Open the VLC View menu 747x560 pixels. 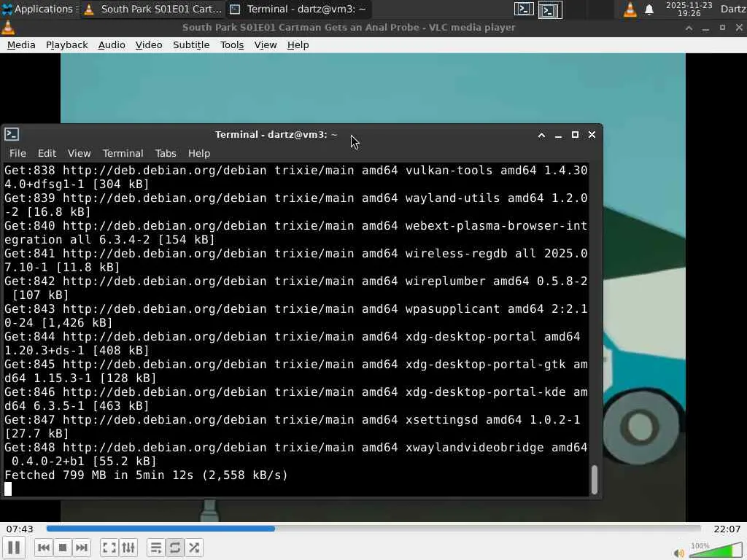(266, 44)
